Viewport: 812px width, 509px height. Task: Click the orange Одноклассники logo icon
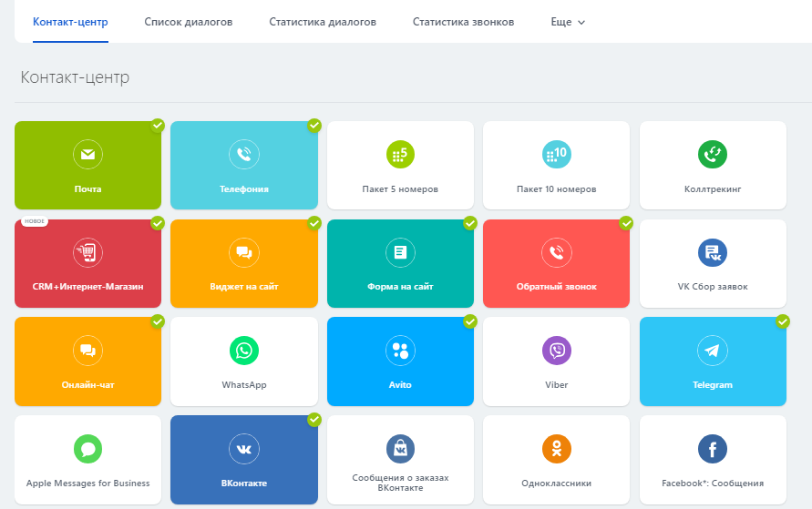click(556, 449)
